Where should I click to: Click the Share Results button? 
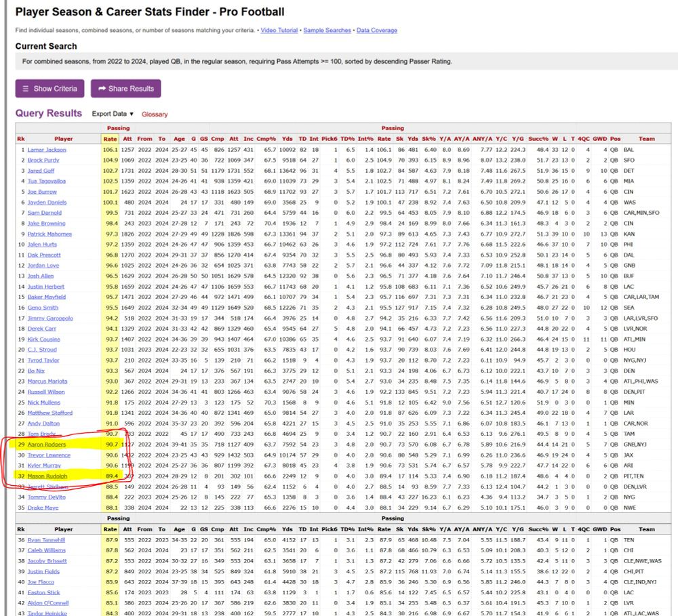click(x=126, y=89)
